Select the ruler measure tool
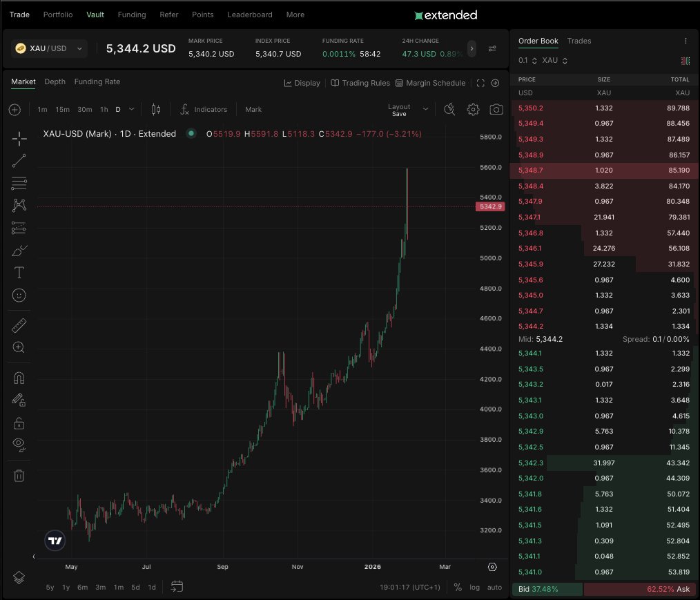The height and width of the screenshot is (600, 700). click(x=19, y=325)
